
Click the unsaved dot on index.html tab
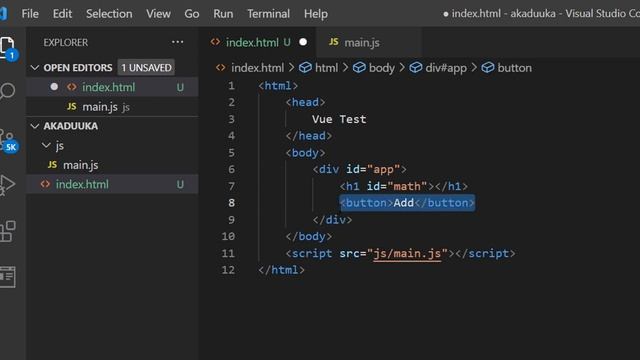point(303,42)
